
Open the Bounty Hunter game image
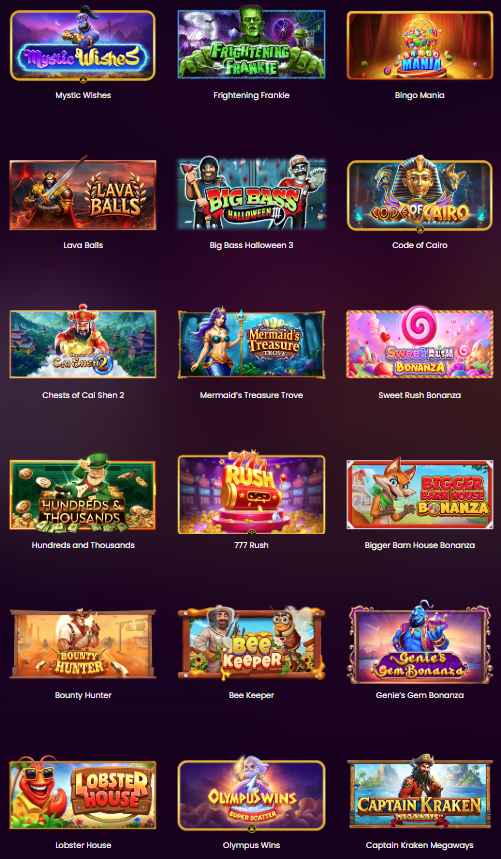coord(83,644)
